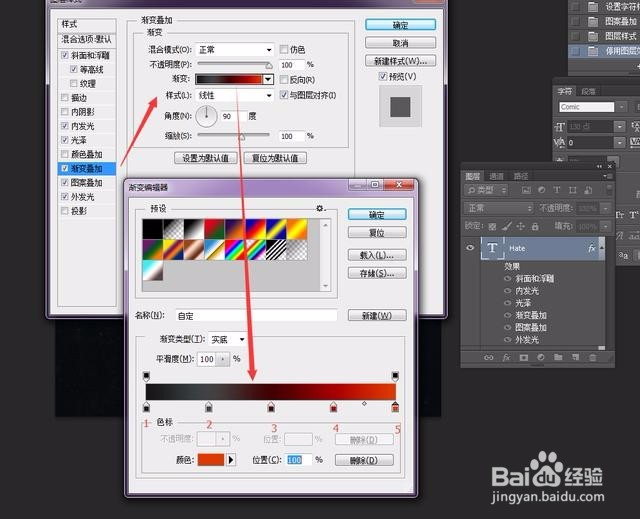Enable the 颜色叠加 style checkbox
Viewport: 640px width, 519px height.
64,154
